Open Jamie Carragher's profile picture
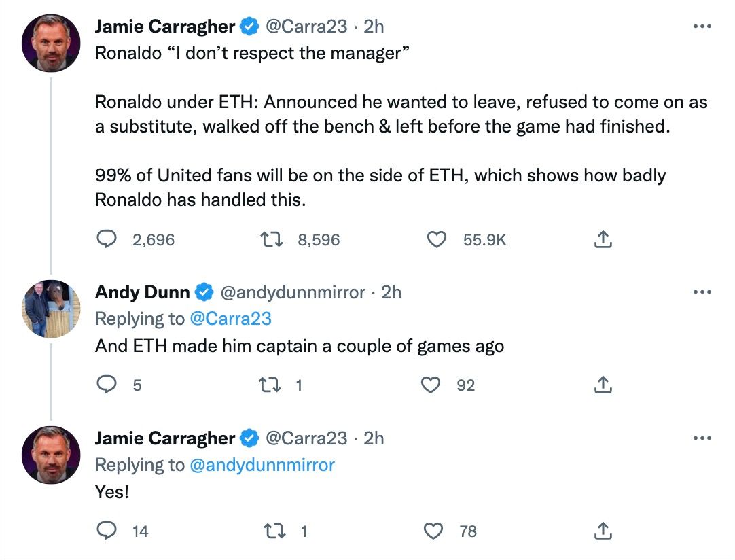This screenshot has height=560, width=735. [50, 42]
